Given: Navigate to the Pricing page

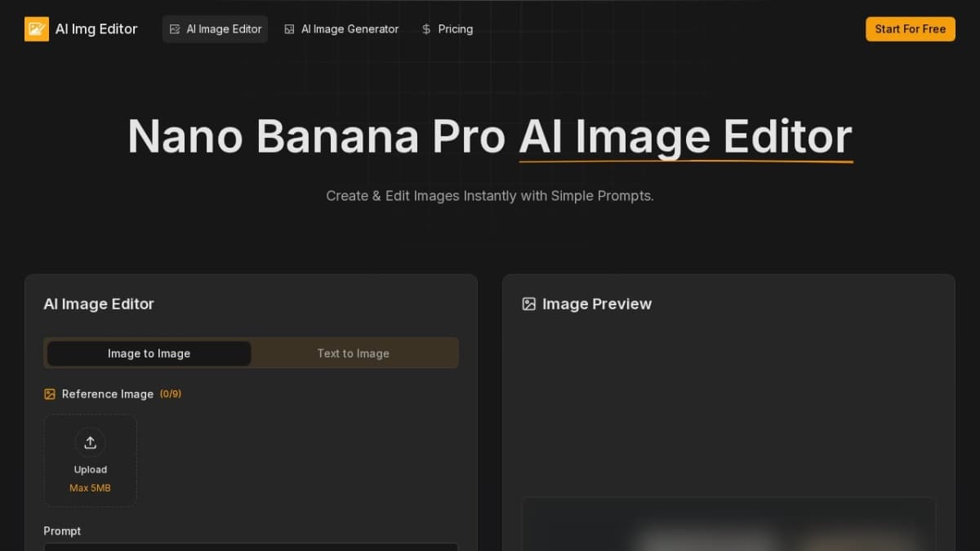Looking at the screenshot, I should point(448,29).
